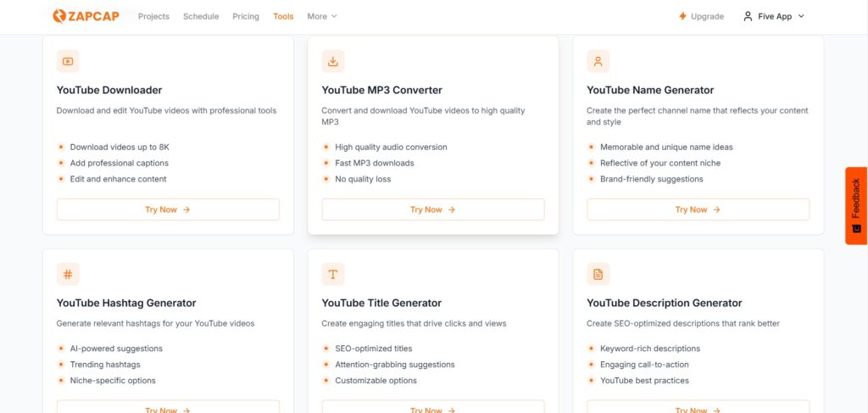The image size is (868, 413).
Task: Click the Description Generator description text
Action: click(683, 323)
